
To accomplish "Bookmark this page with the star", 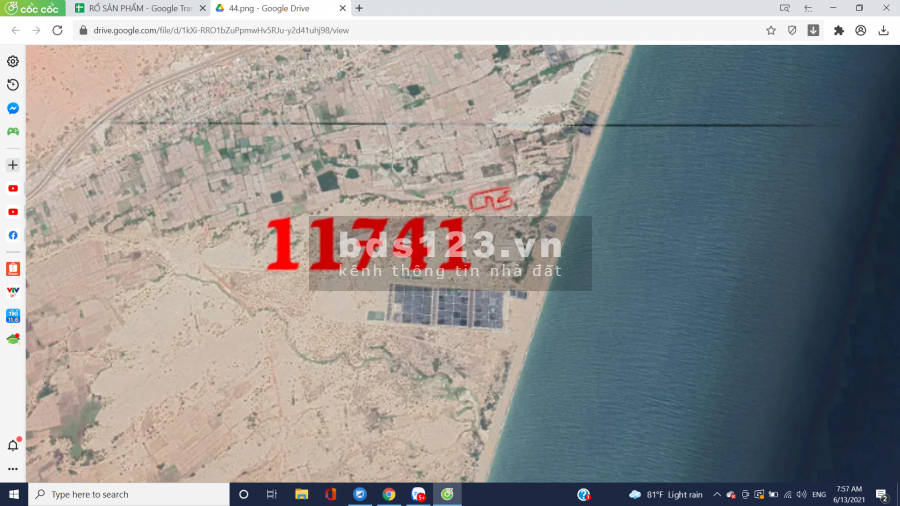I will 771,30.
